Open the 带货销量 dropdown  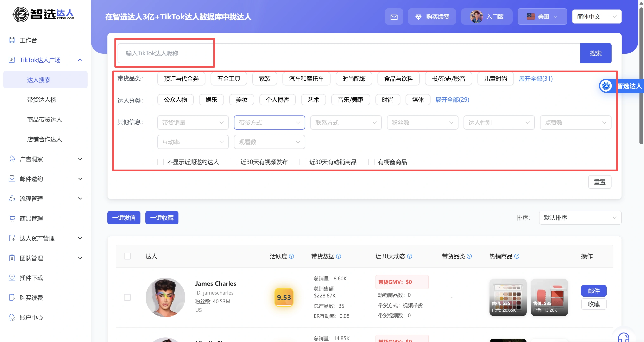[x=192, y=122]
